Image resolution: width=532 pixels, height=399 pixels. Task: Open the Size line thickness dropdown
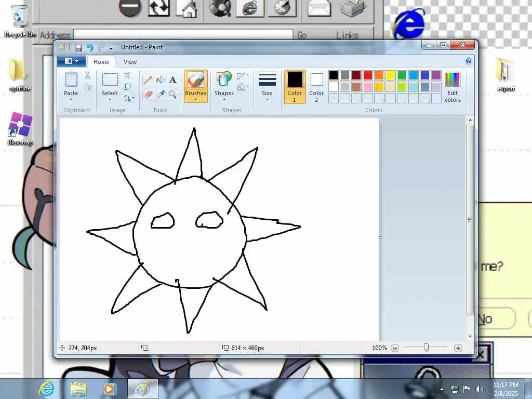267,87
